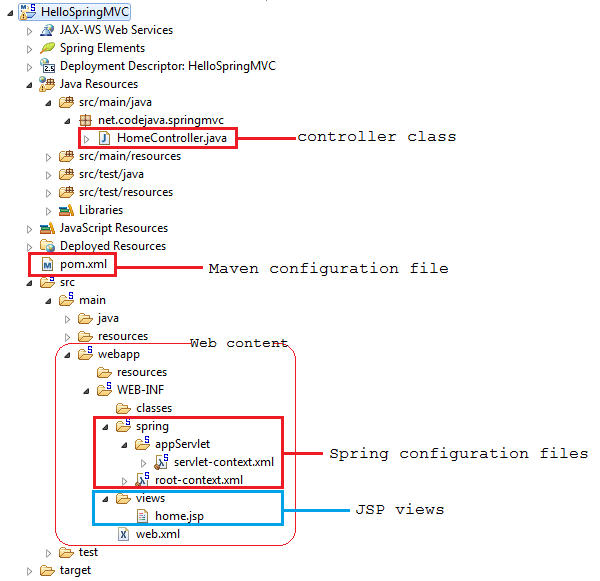This screenshot has height=581, width=600.
Task: Collapse the webapp folder node
Action: 67,355
